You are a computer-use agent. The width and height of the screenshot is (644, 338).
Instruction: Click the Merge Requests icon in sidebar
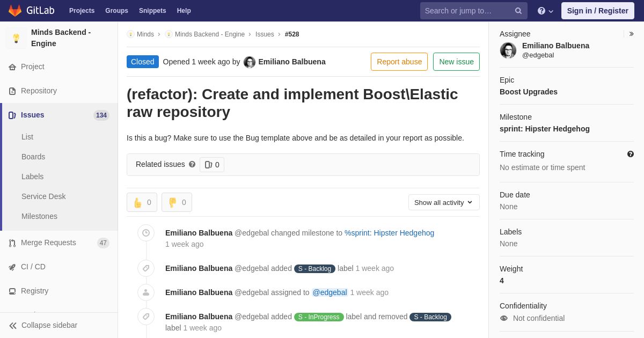tap(12, 243)
